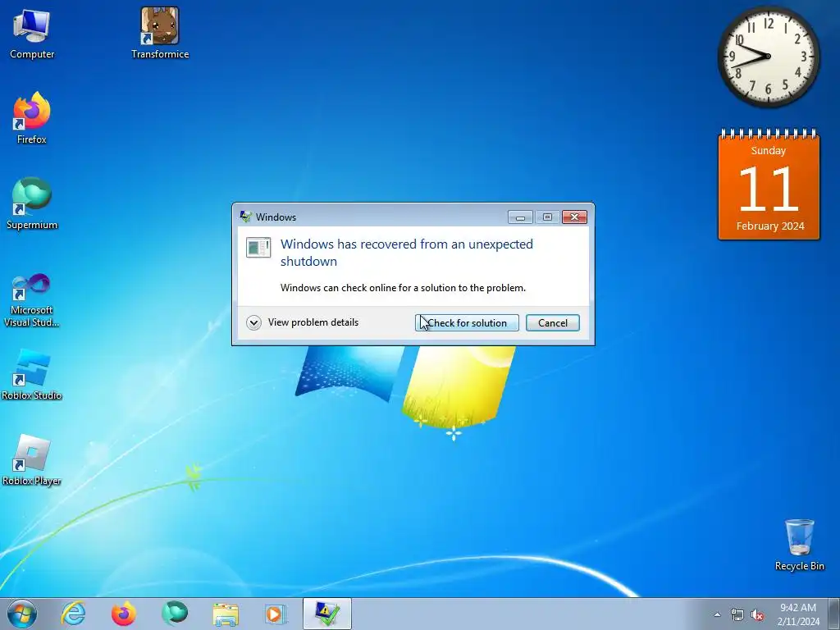Open the muted volume tray icon
The image size is (840, 630).
[x=757, y=615]
